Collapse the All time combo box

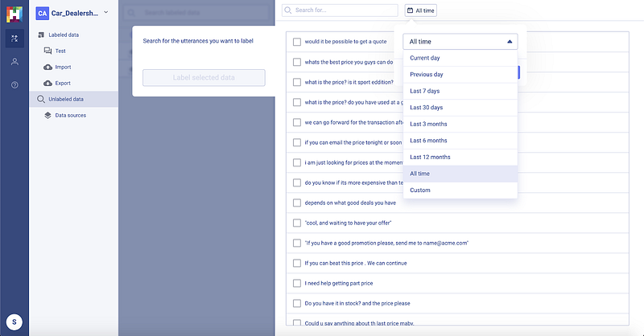(x=509, y=42)
